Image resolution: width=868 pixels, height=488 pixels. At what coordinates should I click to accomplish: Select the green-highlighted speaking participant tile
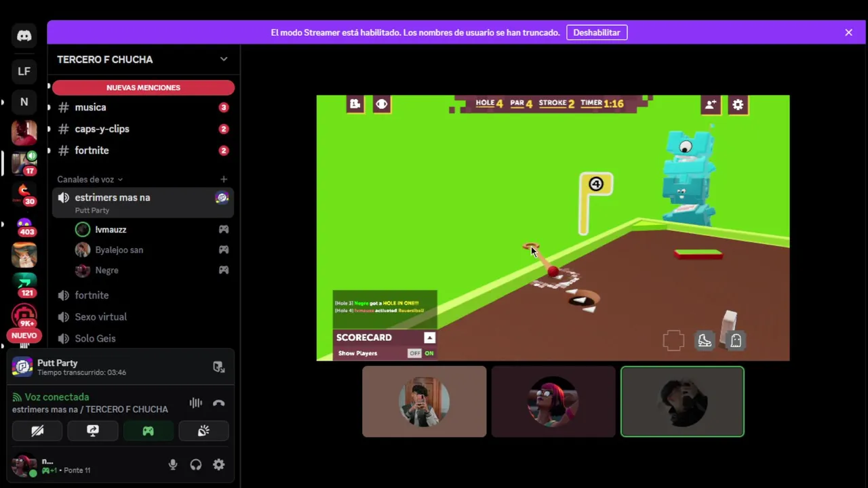[x=682, y=401]
